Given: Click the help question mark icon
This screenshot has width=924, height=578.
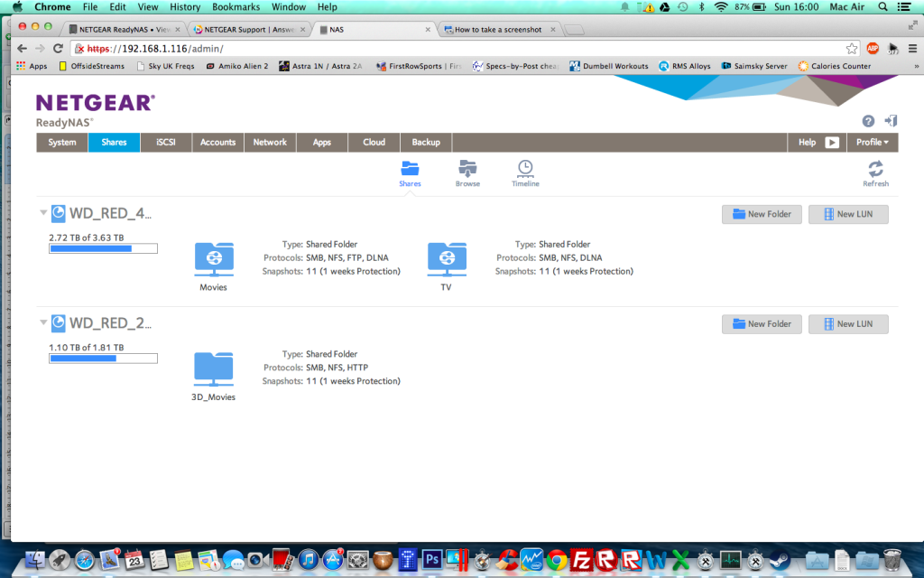Looking at the screenshot, I should coord(868,121).
